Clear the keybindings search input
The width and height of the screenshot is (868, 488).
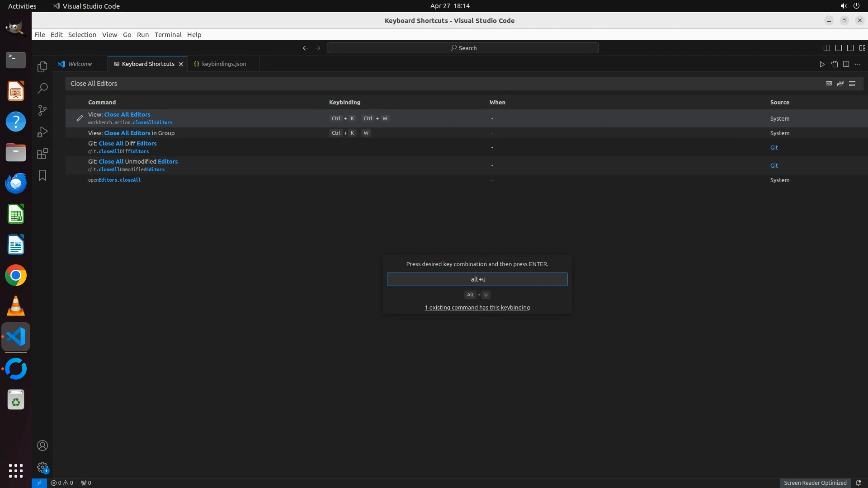click(852, 84)
